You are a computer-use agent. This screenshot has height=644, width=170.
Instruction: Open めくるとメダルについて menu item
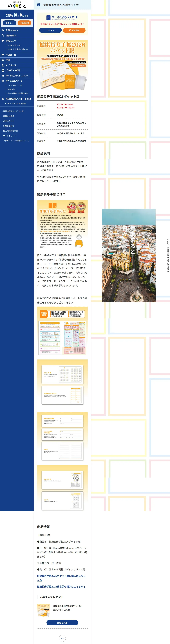point(17,76)
